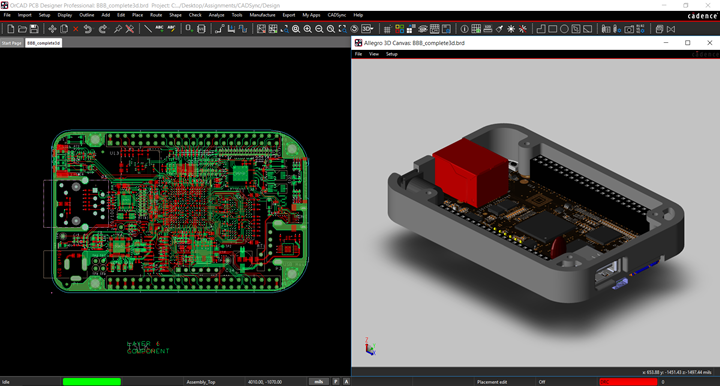
Task: Select the Add Line tool
Action: (x=148, y=29)
